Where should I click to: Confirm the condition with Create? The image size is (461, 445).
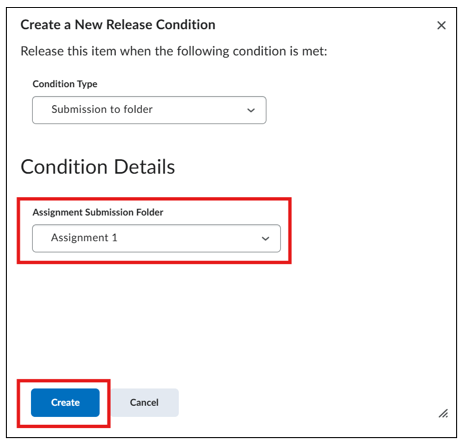point(65,402)
